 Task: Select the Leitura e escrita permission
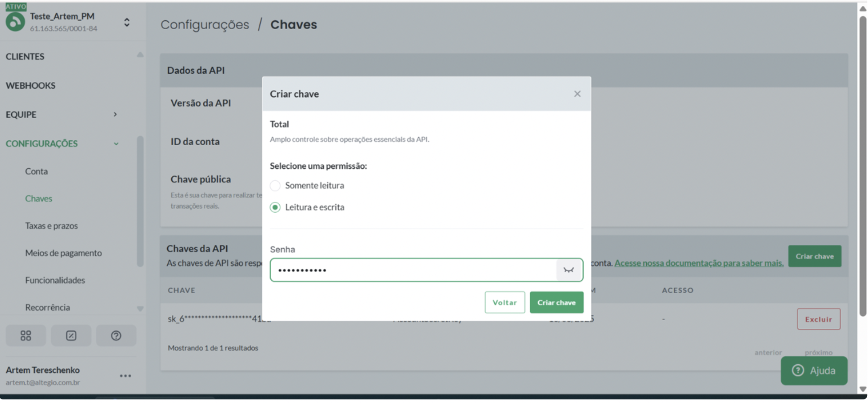pyautogui.click(x=275, y=207)
